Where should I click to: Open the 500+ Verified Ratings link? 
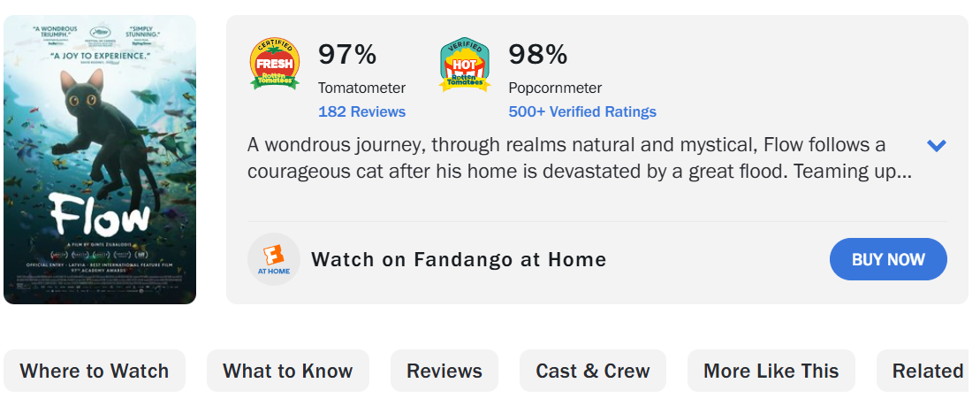(x=582, y=111)
